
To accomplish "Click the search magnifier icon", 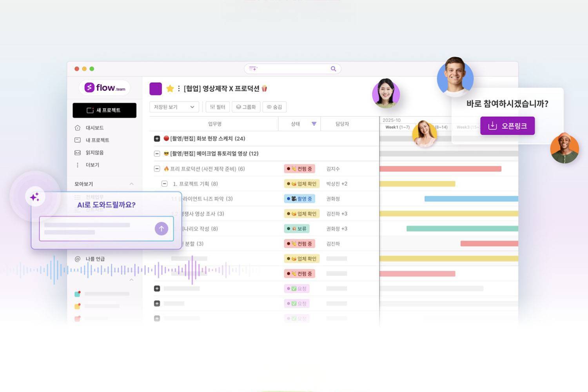I will click(x=333, y=69).
